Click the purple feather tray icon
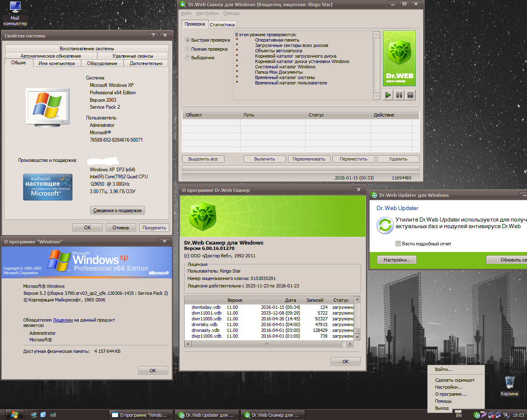Viewport: 527px width, 420px height. coord(484,415)
